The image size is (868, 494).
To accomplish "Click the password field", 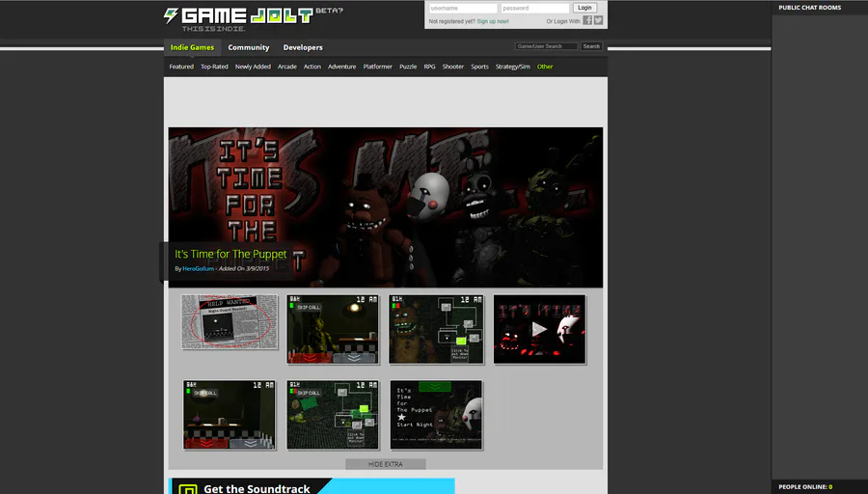I will tap(534, 9).
